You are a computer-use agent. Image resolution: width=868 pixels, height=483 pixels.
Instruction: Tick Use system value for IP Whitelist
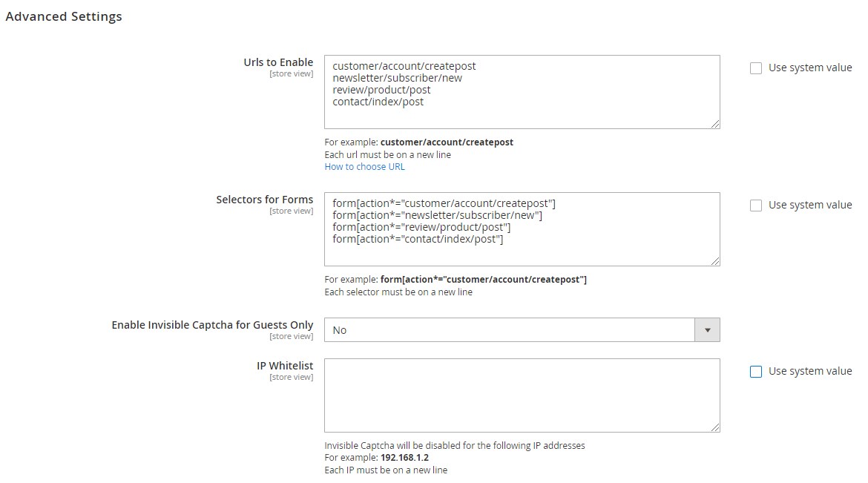pos(756,372)
